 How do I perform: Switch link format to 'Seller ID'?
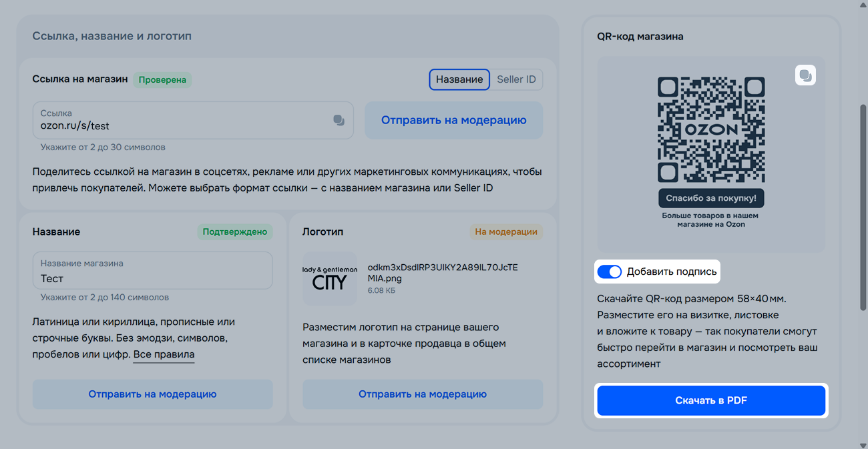[516, 79]
